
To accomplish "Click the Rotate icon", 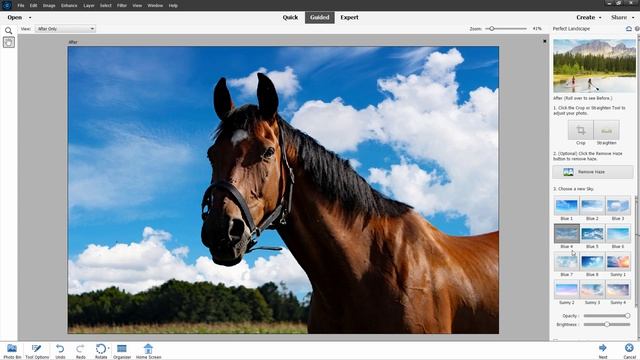I will pos(100,349).
